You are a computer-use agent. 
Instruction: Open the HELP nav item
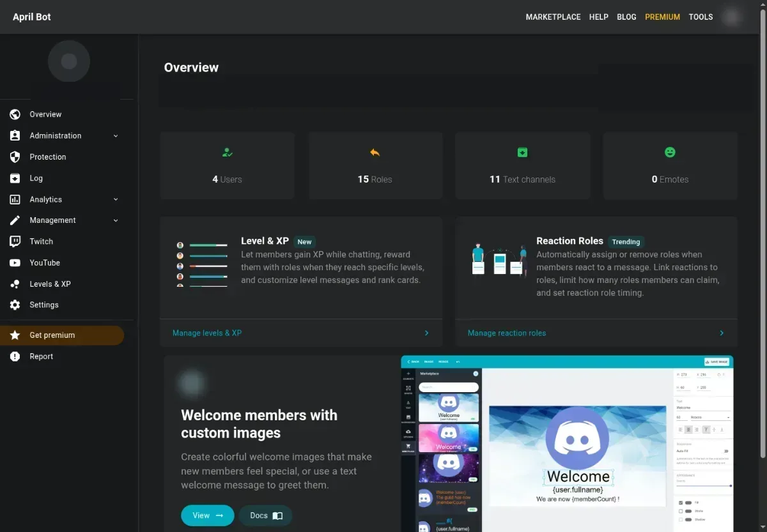pos(598,17)
